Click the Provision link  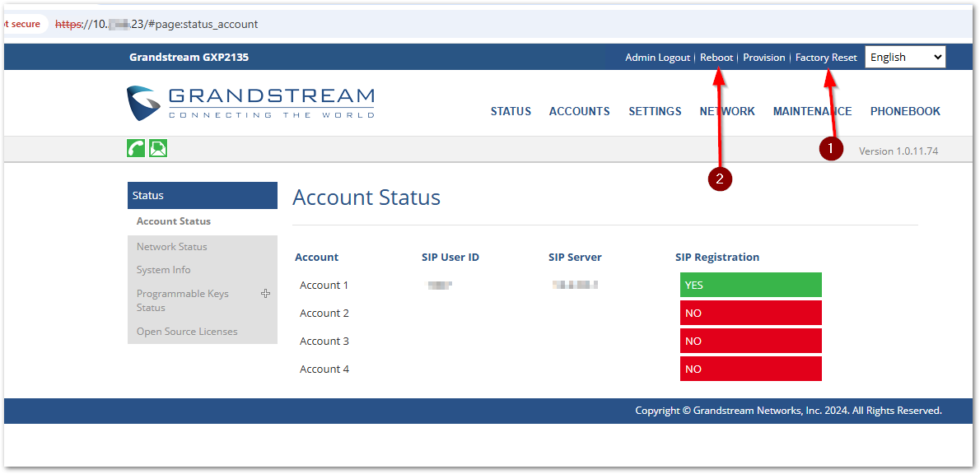pyautogui.click(x=763, y=58)
